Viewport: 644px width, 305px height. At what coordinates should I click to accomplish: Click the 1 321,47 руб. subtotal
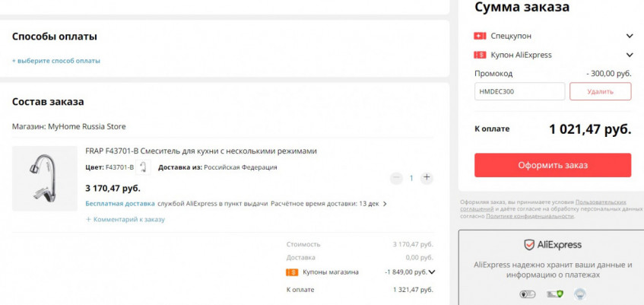pyautogui.click(x=413, y=290)
